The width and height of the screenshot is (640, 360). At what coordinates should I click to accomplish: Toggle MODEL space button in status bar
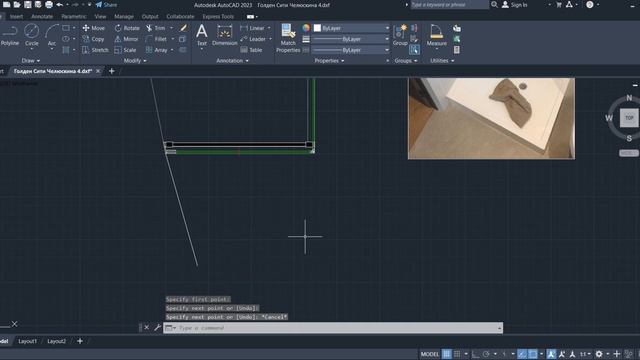(430, 354)
